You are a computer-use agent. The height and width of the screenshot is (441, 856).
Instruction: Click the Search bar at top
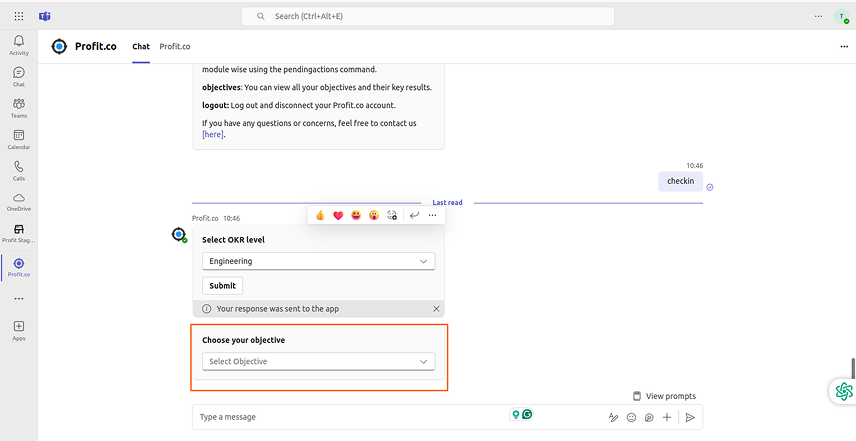(x=428, y=16)
